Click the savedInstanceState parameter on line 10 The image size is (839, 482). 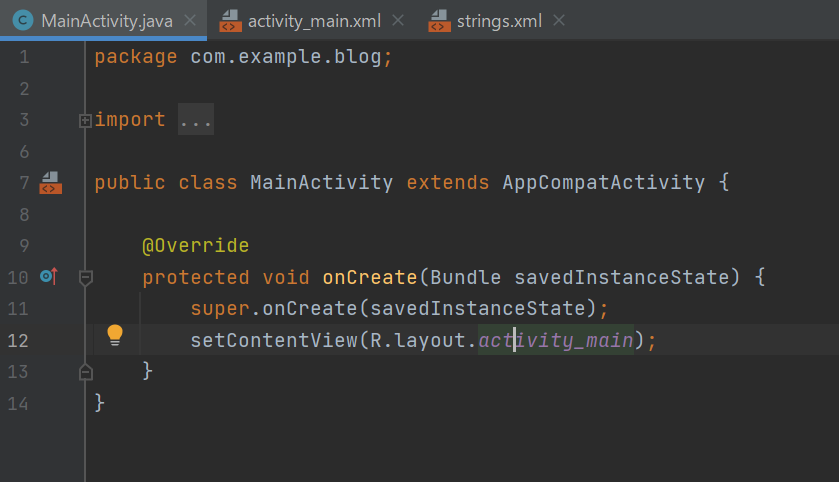pyautogui.click(x=622, y=277)
